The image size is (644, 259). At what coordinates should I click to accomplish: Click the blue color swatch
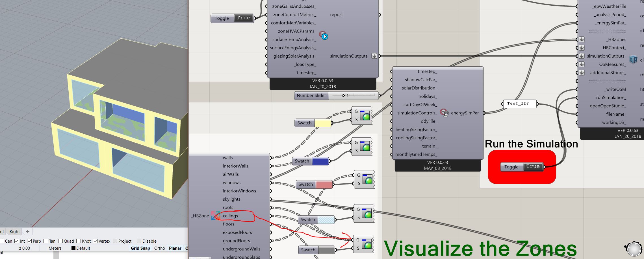click(320, 161)
